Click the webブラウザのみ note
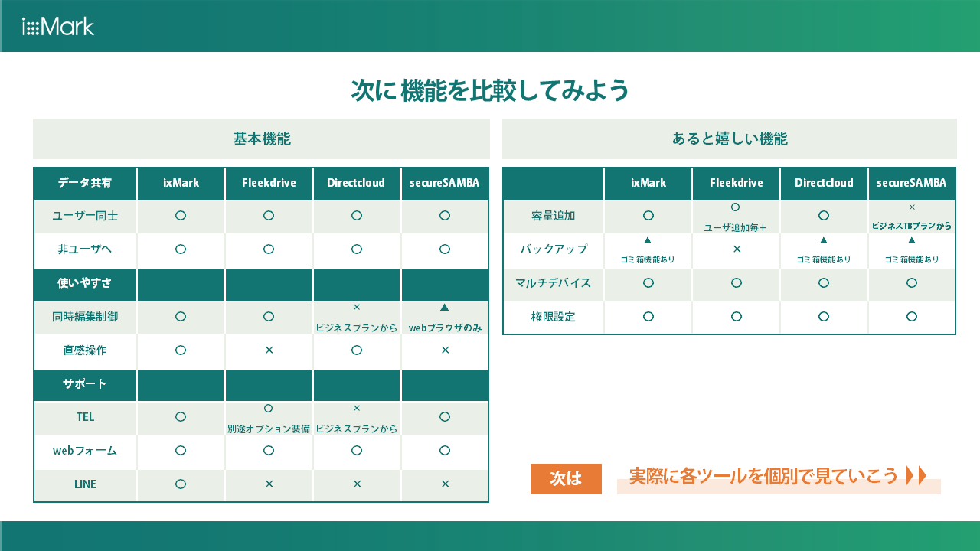The width and height of the screenshot is (980, 551). coord(445,328)
